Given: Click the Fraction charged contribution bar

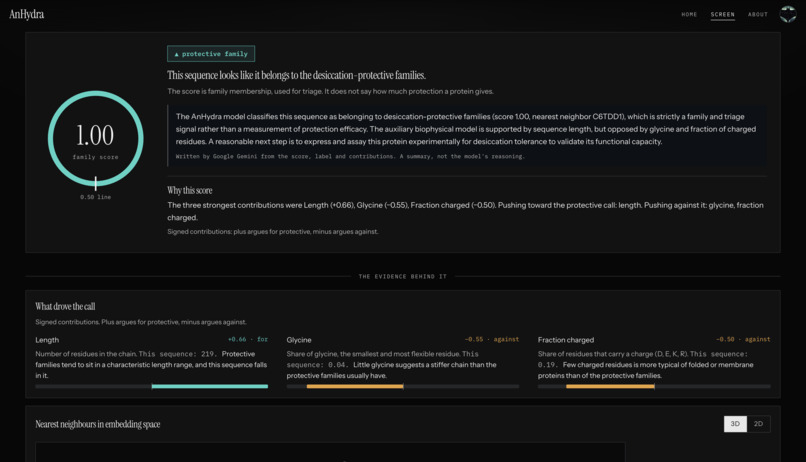Looking at the screenshot, I should [654, 386].
